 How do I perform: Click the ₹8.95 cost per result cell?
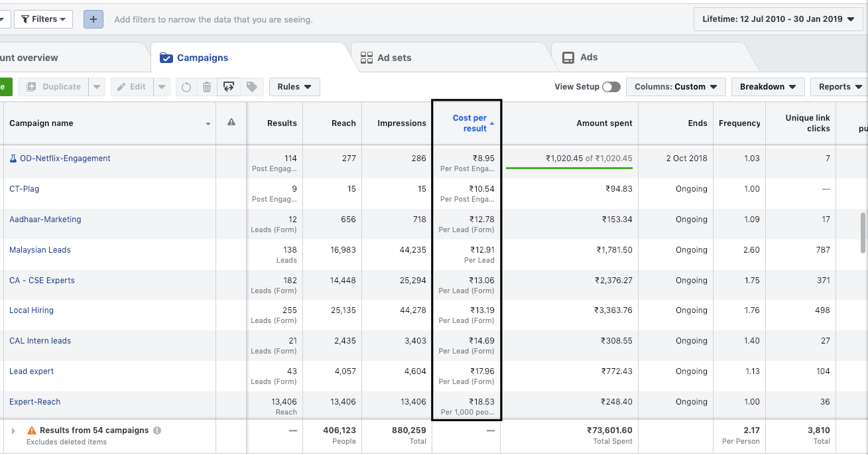[x=483, y=159]
